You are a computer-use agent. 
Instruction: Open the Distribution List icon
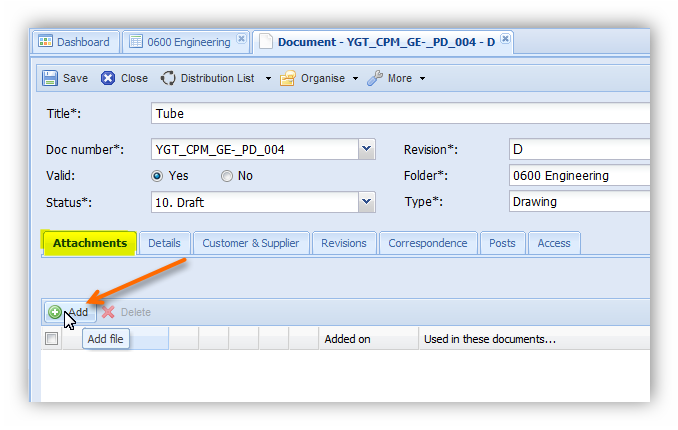[168, 78]
